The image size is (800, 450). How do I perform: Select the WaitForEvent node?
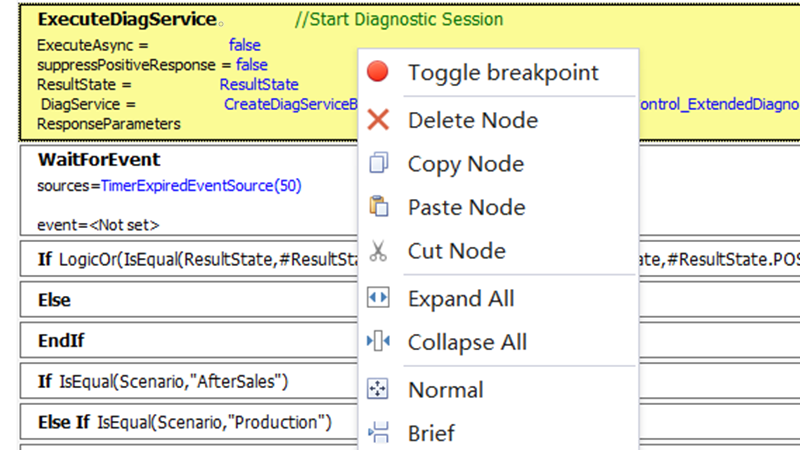(98, 160)
